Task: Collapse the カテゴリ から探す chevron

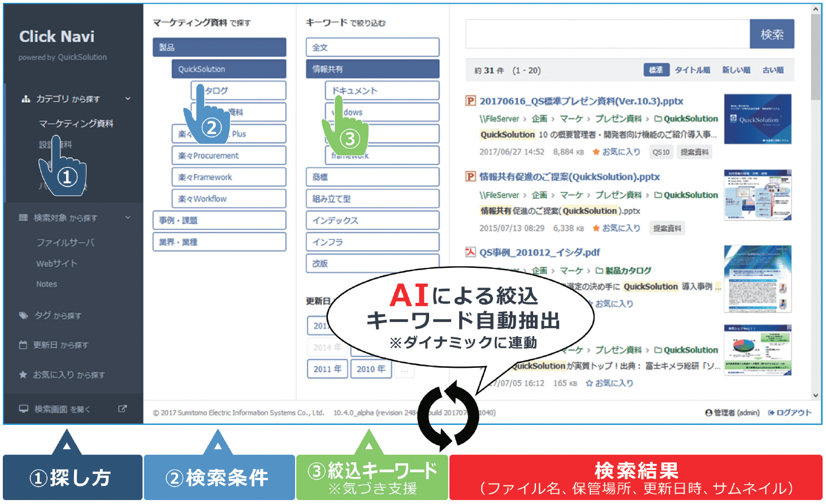Action: (128, 99)
